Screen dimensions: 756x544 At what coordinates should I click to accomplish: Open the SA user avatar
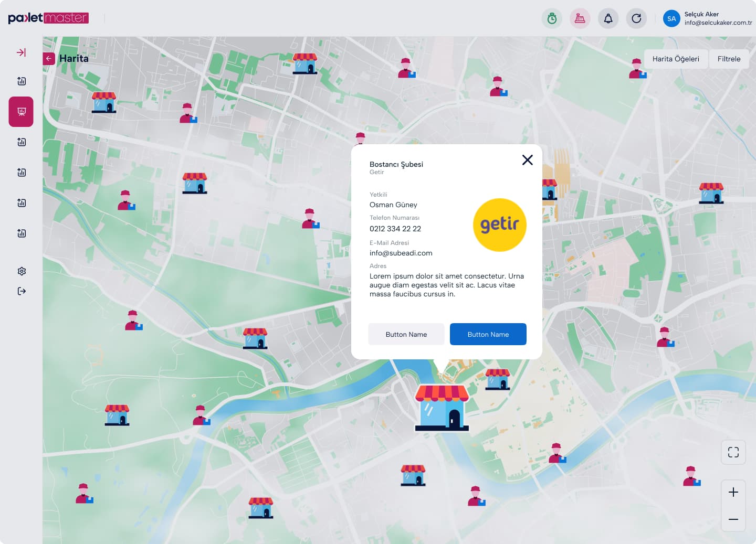pyautogui.click(x=671, y=18)
